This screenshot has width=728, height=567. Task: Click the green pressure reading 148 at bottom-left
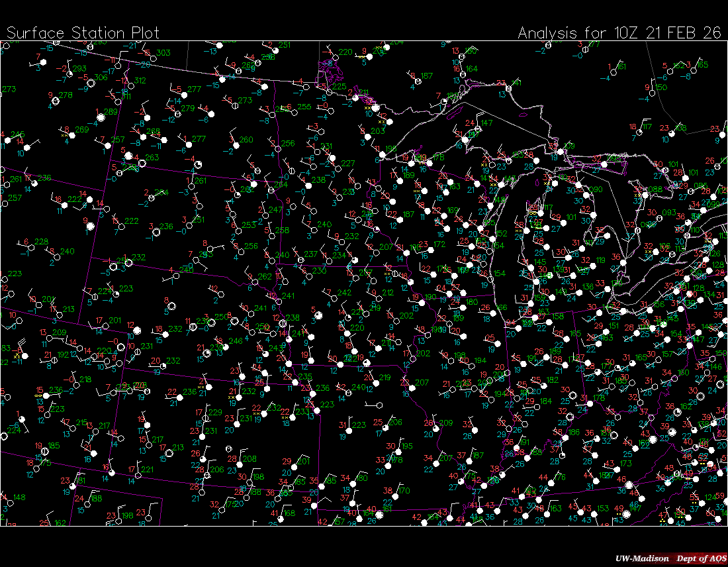pyautogui.click(x=19, y=497)
